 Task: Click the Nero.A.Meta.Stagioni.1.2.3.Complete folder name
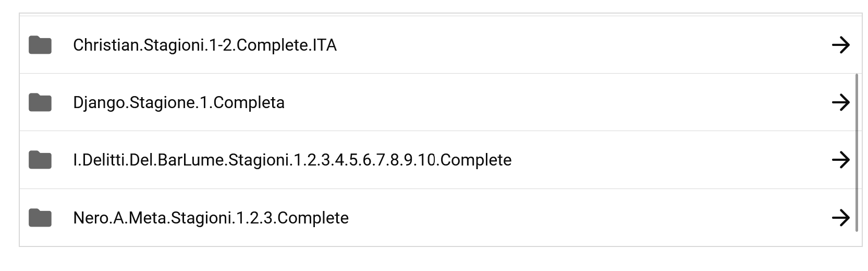pos(211,218)
